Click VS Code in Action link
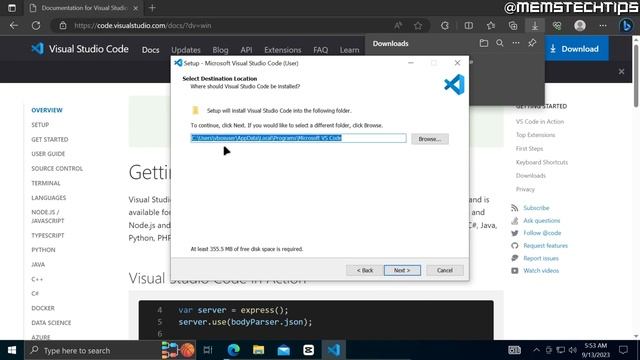Viewport: 640px width, 360px height. pos(540,122)
